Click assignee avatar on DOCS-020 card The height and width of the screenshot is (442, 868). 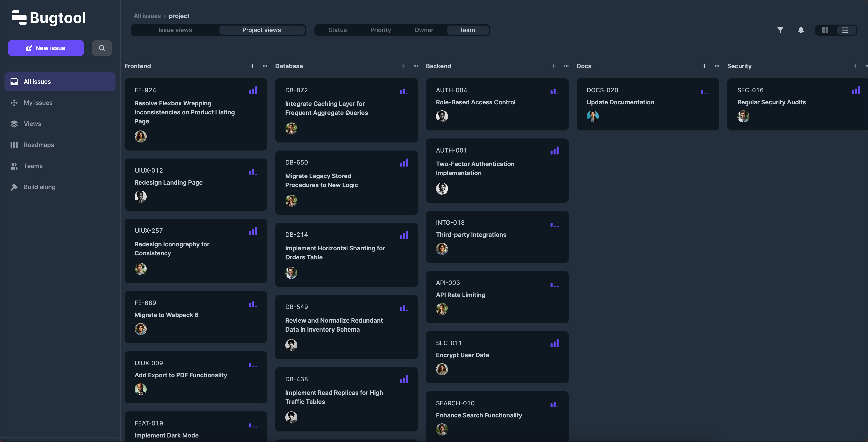592,116
